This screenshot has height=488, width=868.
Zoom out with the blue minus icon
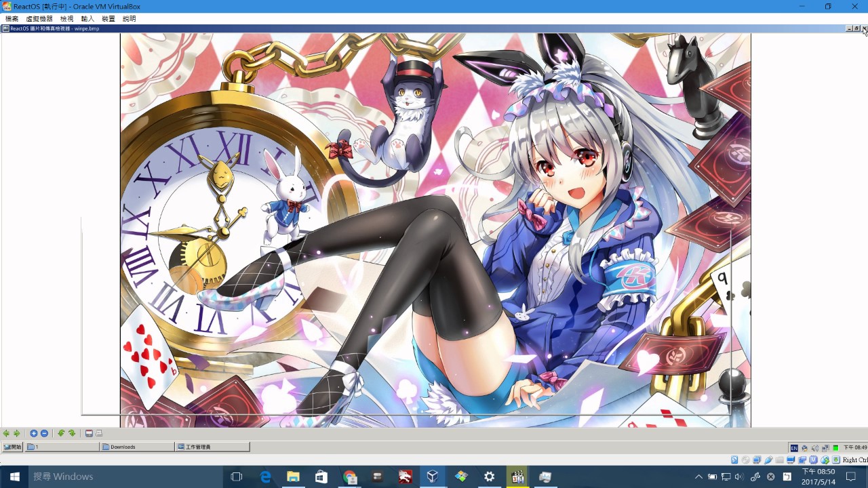[x=44, y=433]
